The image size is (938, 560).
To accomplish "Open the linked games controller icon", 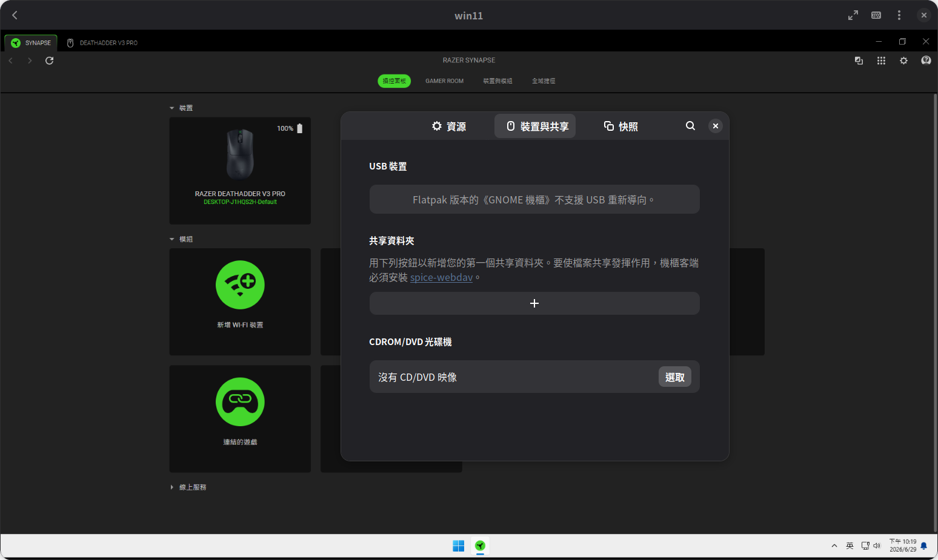I will click(240, 402).
